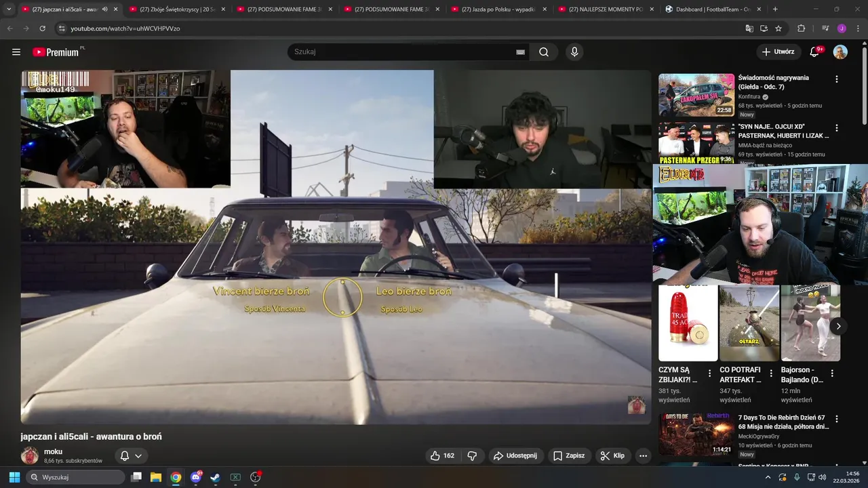Open CZYM SĄ ZBIJAKI short thumbnail

point(688,323)
